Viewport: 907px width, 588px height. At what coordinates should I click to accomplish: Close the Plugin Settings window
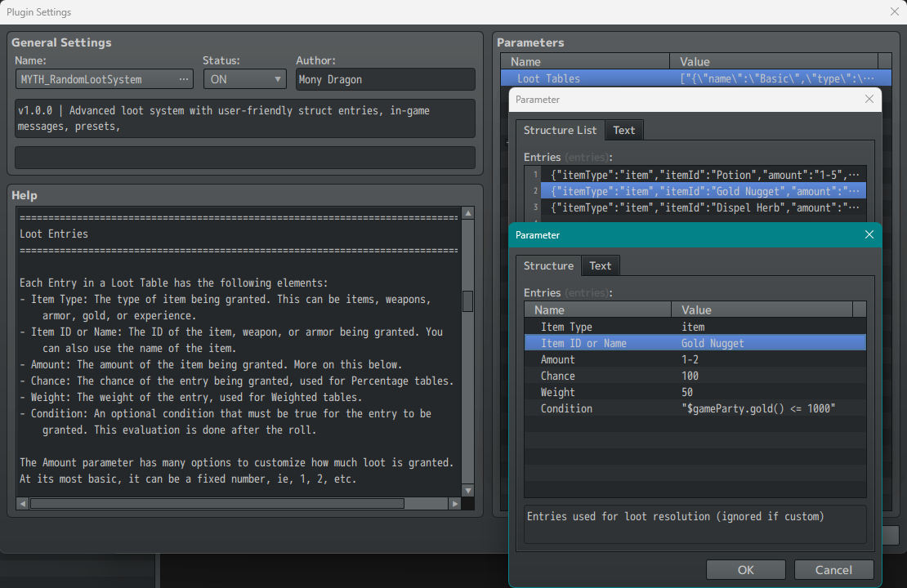pyautogui.click(x=894, y=11)
